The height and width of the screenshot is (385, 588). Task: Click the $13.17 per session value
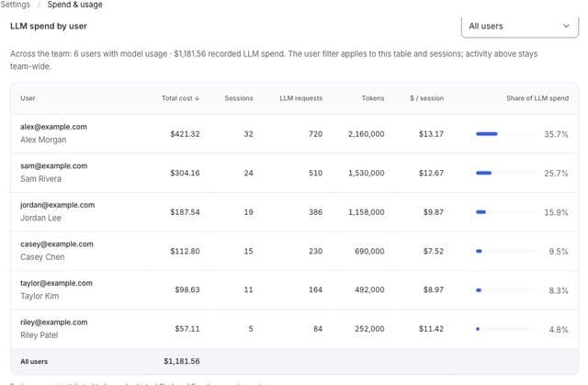tap(431, 134)
